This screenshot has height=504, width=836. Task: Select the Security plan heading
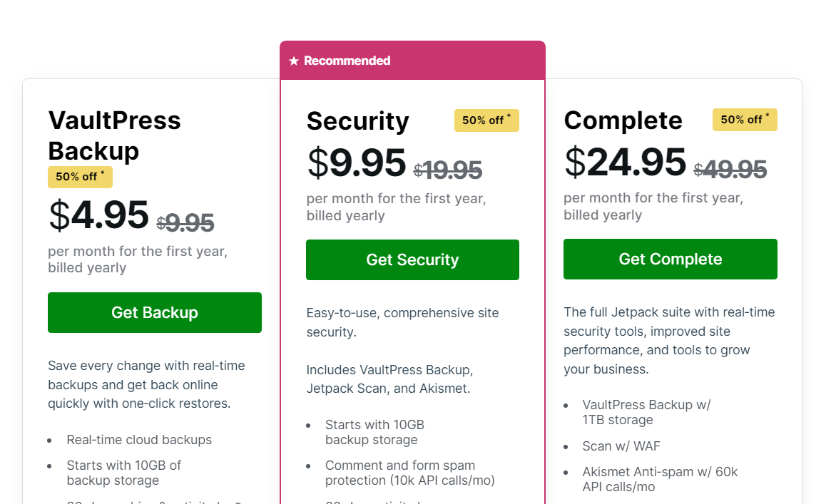coord(357,121)
